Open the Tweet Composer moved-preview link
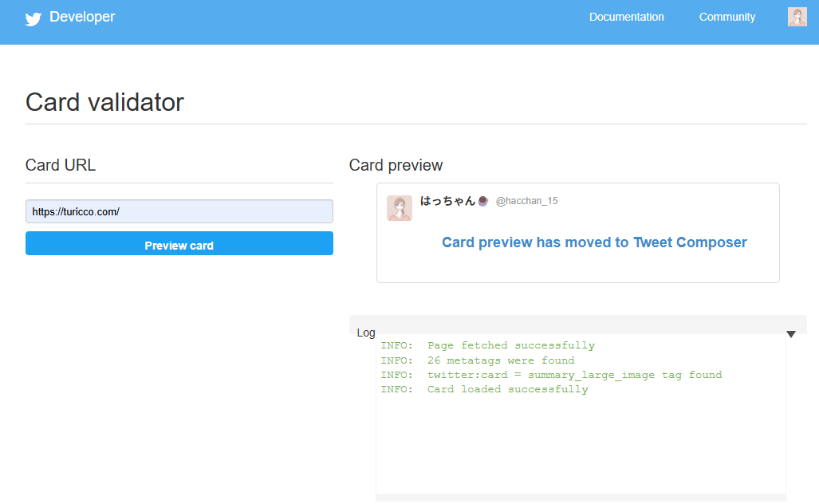The height and width of the screenshot is (504, 819). (594, 242)
